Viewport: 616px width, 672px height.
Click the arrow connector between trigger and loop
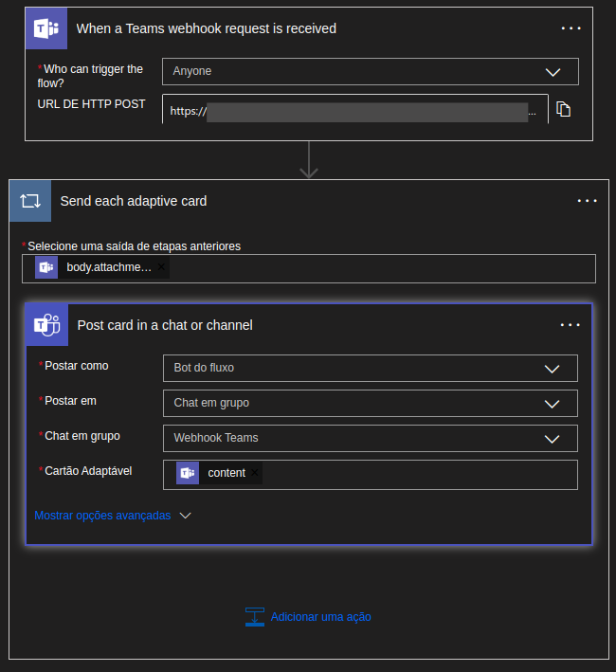coord(308,160)
